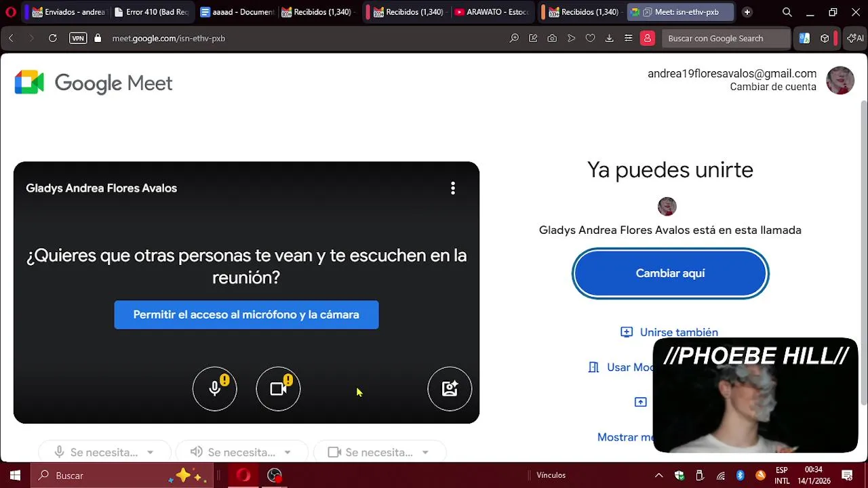Open Bluetooth tray icon
The width and height of the screenshot is (868, 488).
[x=741, y=475]
